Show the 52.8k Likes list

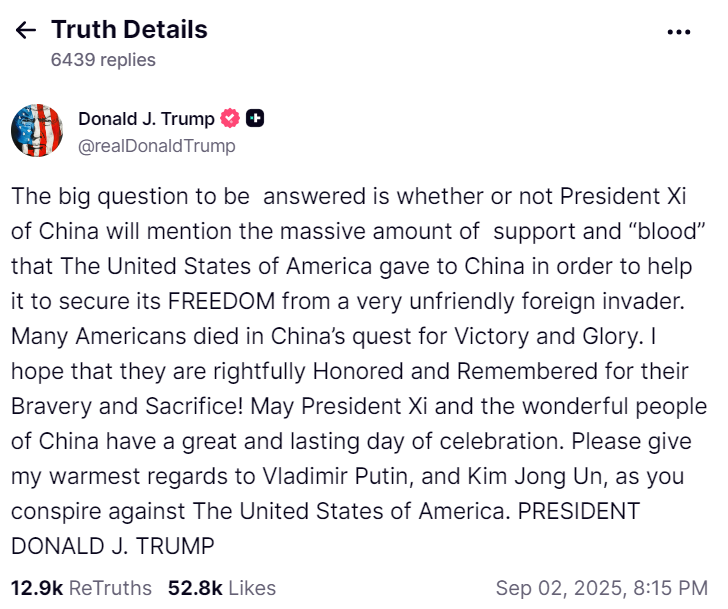pyautogui.click(x=222, y=588)
